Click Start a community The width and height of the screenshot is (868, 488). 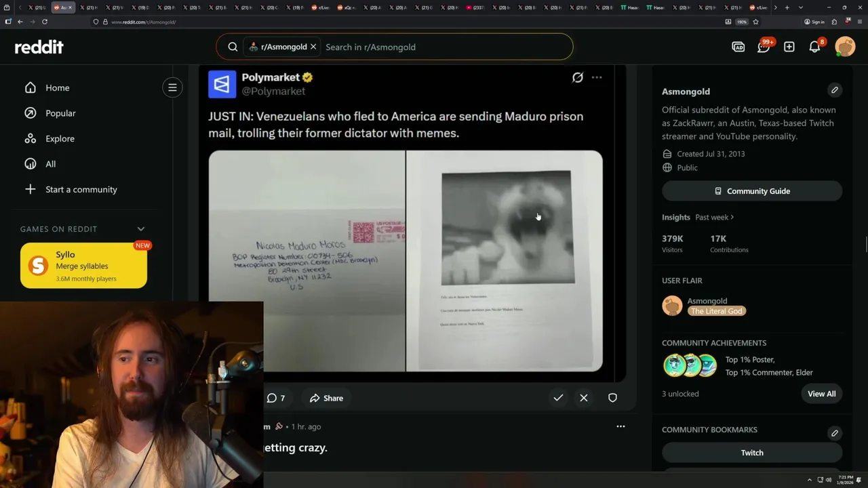click(x=81, y=189)
